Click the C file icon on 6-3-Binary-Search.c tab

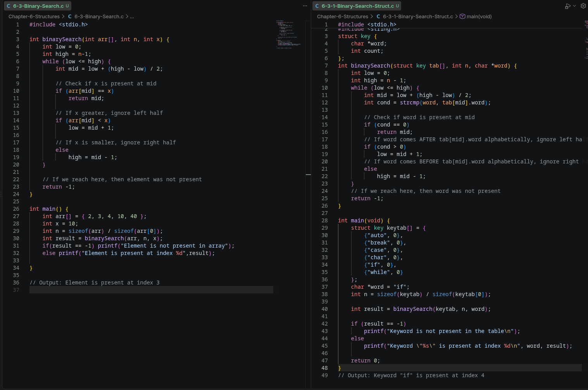click(x=9, y=6)
